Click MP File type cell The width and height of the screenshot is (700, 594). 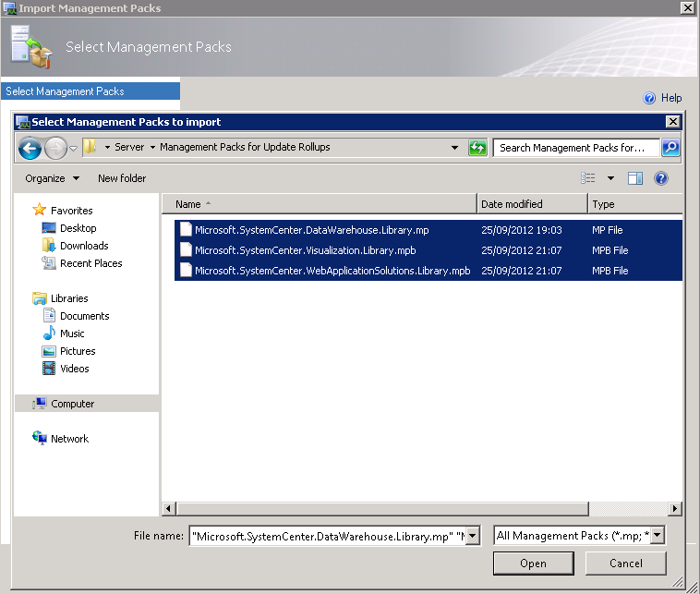tap(607, 230)
